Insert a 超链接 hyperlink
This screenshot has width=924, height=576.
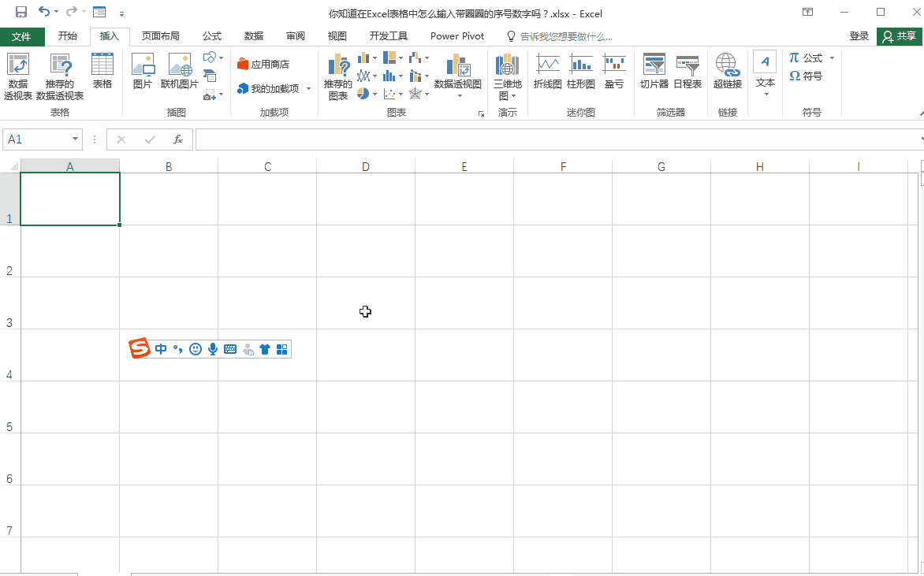[727, 71]
